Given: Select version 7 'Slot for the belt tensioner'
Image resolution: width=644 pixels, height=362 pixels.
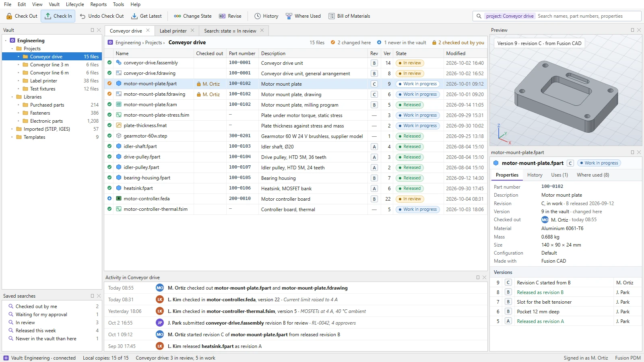Looking at the screenshot, I should (x=566, y=302).
